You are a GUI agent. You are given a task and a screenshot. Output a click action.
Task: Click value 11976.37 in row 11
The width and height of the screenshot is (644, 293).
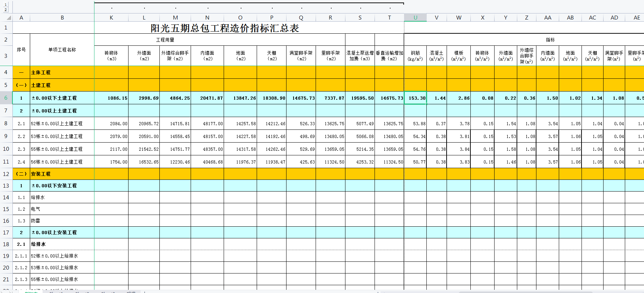click(x=246, y=162)
